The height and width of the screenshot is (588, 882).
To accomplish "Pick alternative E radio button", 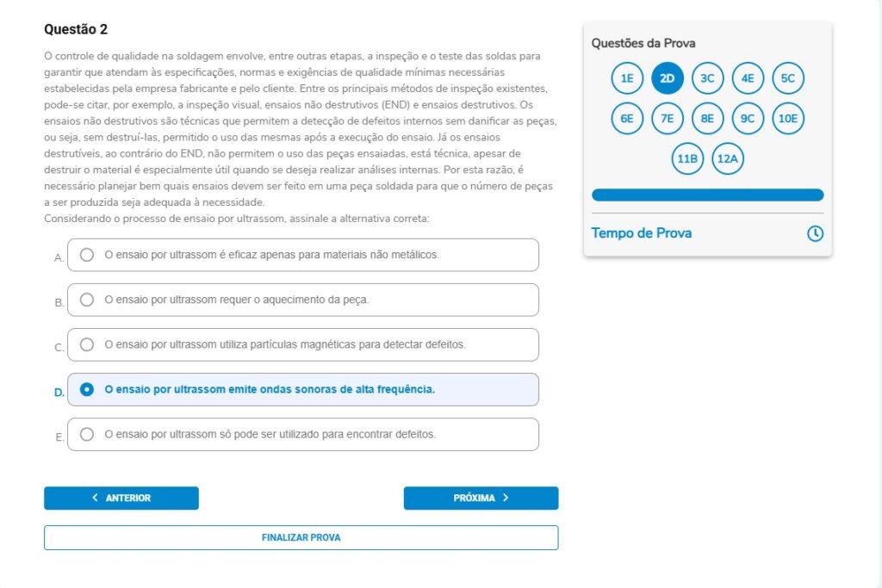I will [86, 435].
